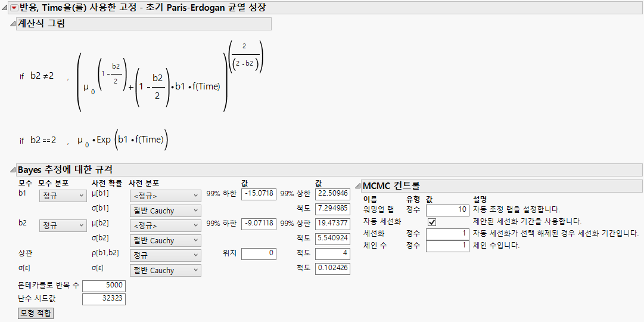Open the σ[ε] 절반 Cauchy dropdown
The height and width of the screenshot is (322, 644).
pyautogui.click(x=165, y=270)
